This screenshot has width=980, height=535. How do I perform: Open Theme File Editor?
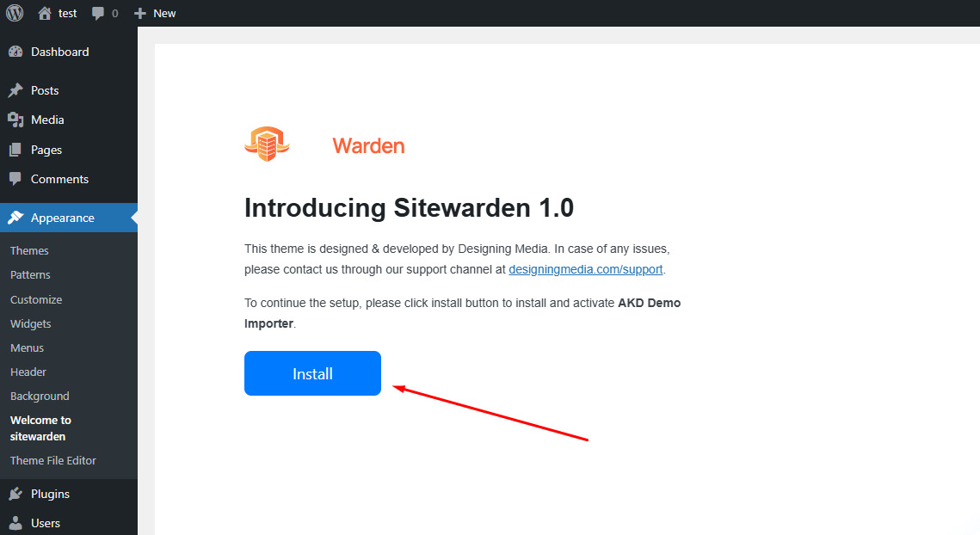pyautogui.click(x=53, y=461)
